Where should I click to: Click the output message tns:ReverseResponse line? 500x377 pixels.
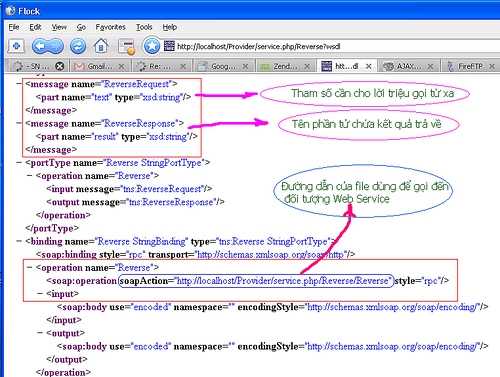(135, 202)
